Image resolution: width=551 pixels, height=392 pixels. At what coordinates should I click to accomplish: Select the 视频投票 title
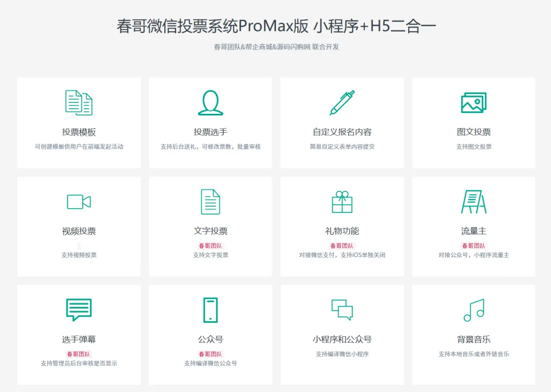point(79,231)
